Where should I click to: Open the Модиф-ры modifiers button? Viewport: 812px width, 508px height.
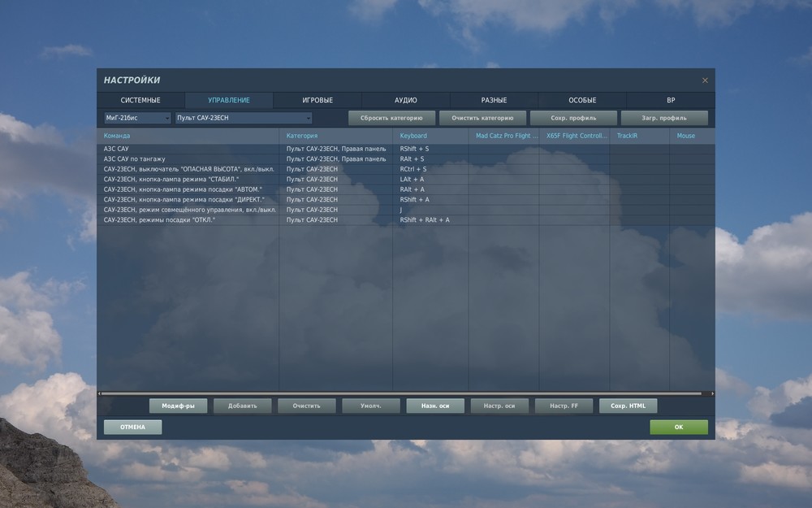[178, 406]
